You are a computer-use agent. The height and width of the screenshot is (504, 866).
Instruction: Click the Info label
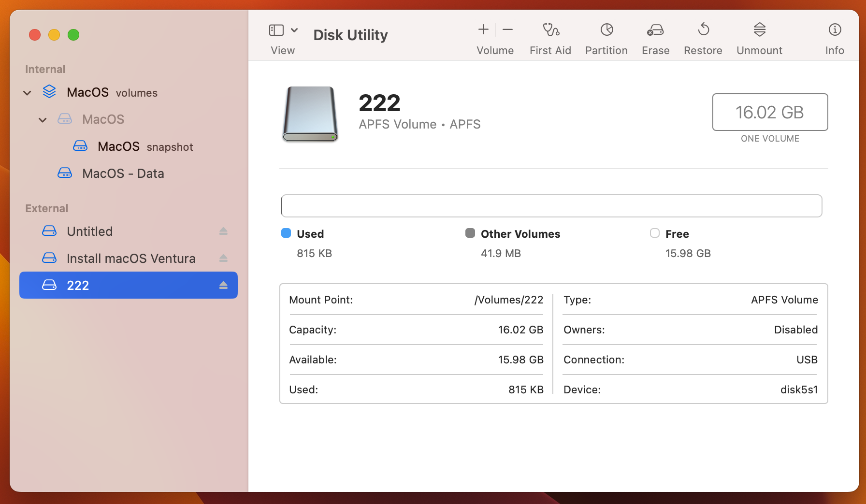pyautogui.click(x=835, y=50)
